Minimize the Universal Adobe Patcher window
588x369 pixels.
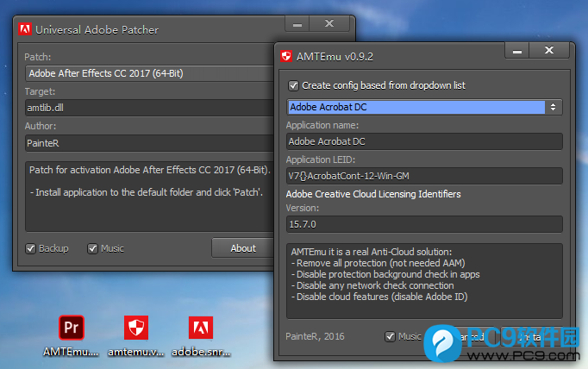[297, 24]
